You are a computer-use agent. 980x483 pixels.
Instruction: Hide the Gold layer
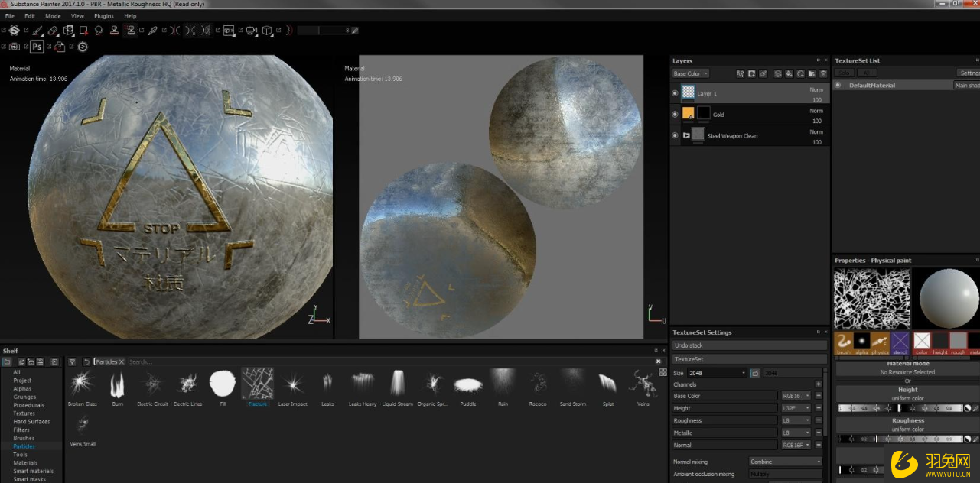(x=675, y=115)
